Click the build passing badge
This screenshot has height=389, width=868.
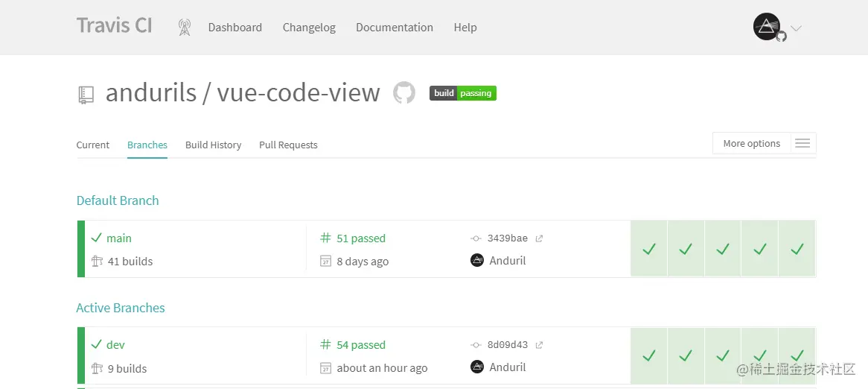pyautogui.click(x=463, y=93)
